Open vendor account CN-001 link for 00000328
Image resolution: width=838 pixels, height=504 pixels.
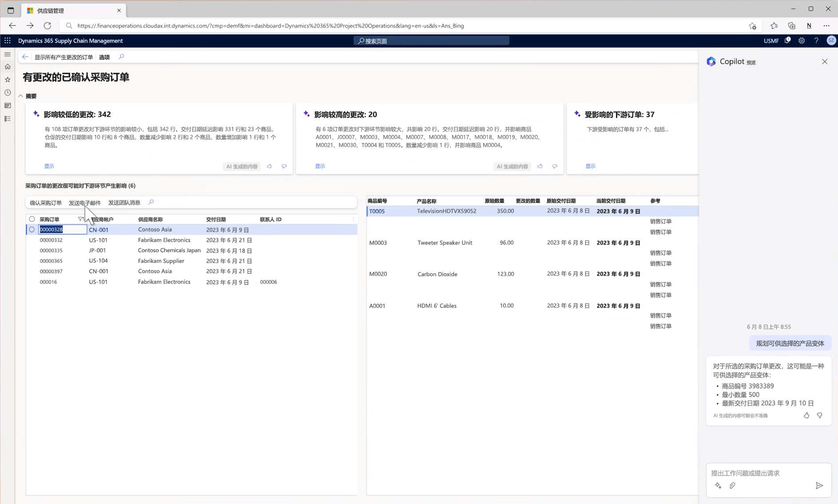[99, 230]
